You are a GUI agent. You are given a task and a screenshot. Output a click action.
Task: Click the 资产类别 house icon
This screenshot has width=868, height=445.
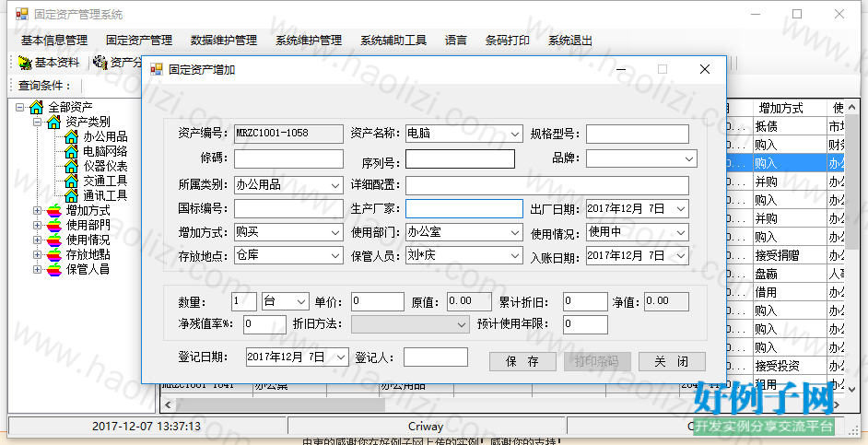(x=53, y=122)
